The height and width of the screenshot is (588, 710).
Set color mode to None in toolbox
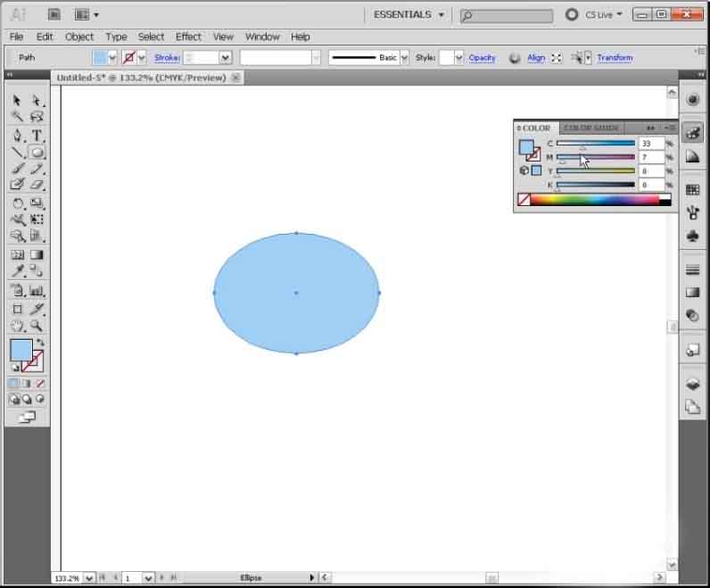tap(40, 384)
